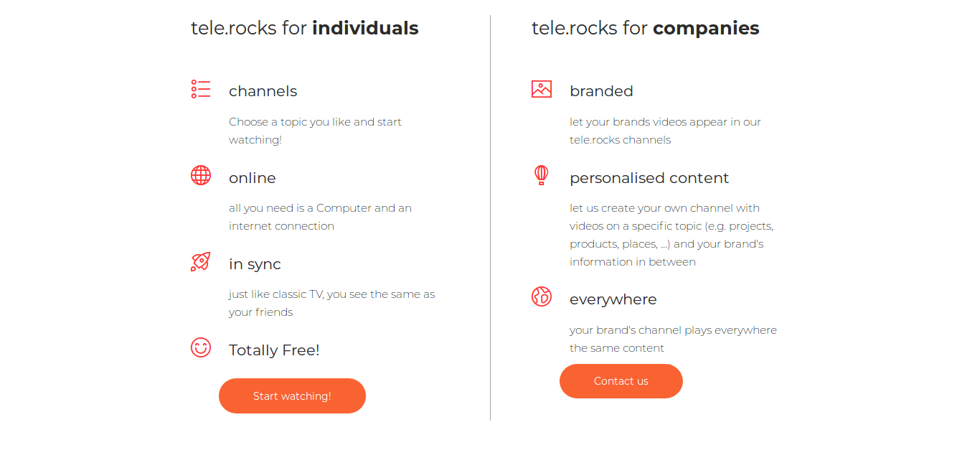980x463 pixels.
Task: Select the globe icon beside online
Action: (201, 175)
